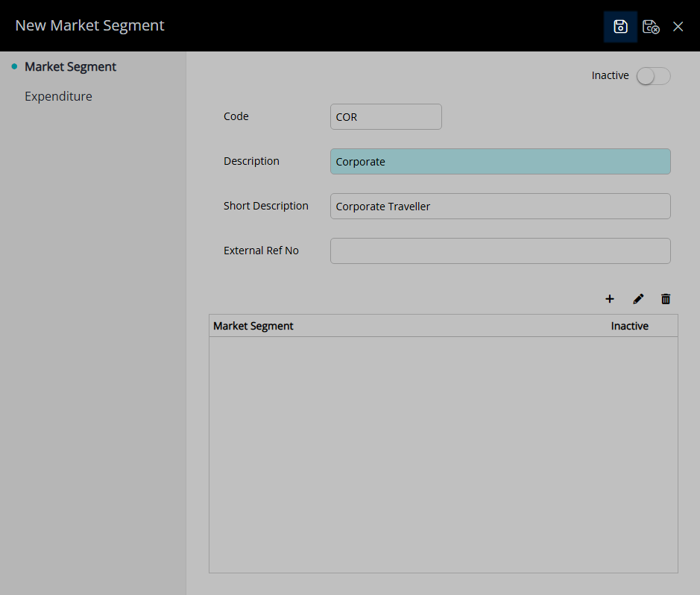Click the External Ref No field
Viewport: 700px width, 595px height.
point(500,251)
